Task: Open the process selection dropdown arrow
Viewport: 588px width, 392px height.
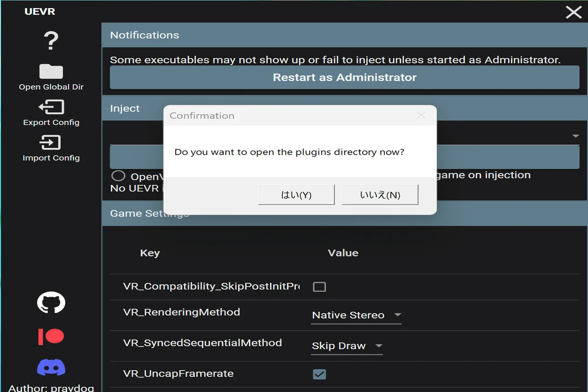Action: pyautogui.click(x=575, y=136)
